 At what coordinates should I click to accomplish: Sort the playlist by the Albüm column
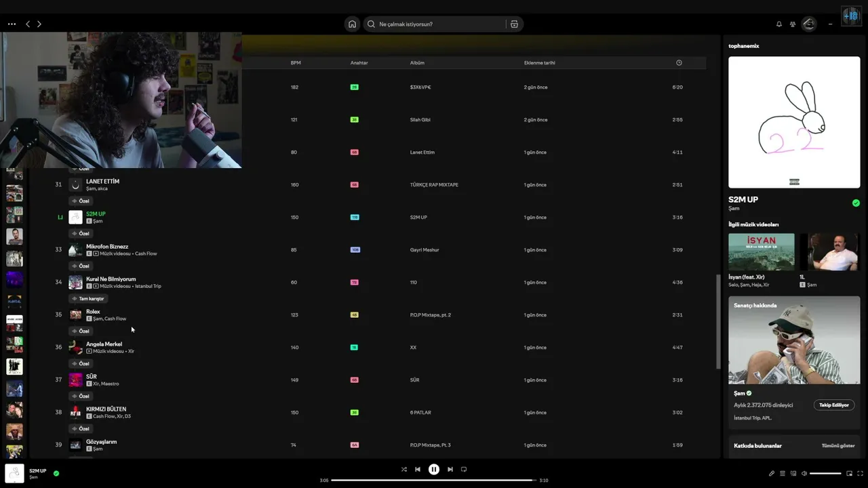pyautogui.click(x=417, y=62)
